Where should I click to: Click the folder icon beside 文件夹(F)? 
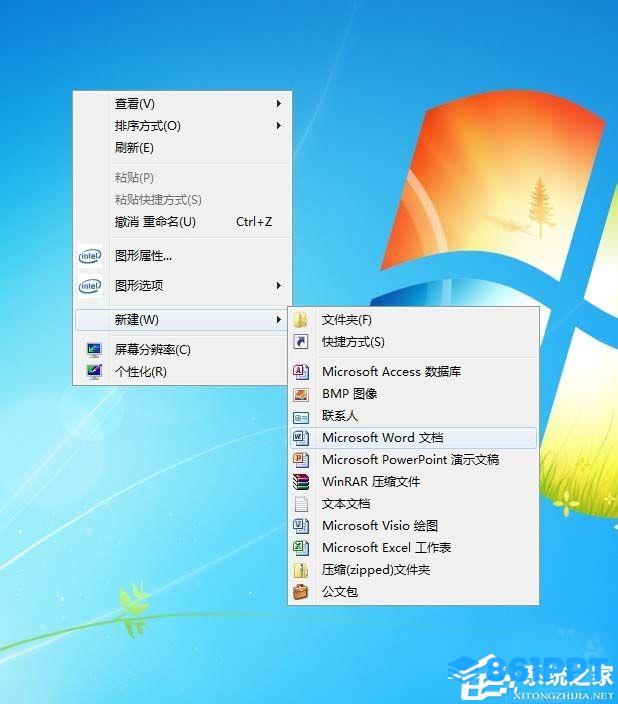(x=301, y=320)
